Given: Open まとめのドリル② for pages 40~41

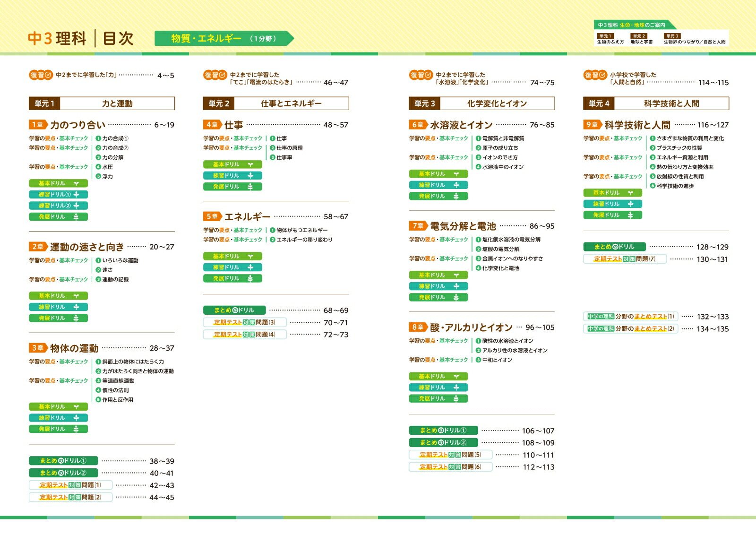Looking at the screenshot, I should coord(63,473).
